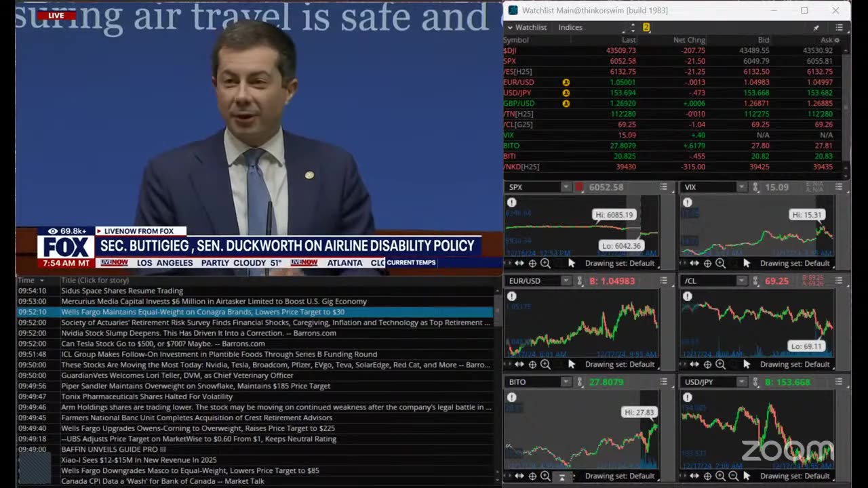The width and height of the screenshot is (868, 488).
Task: Open the BITO chart hamburger menu
Action: 664,382
